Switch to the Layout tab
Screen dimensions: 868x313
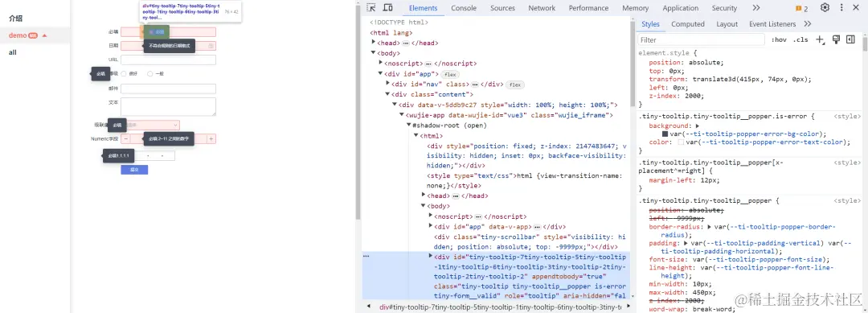point(727,24)
